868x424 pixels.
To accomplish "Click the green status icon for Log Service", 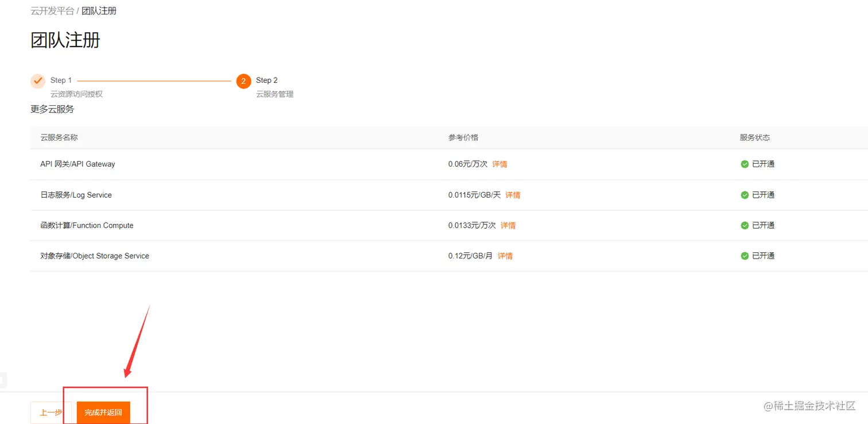I will coord(745,195).
